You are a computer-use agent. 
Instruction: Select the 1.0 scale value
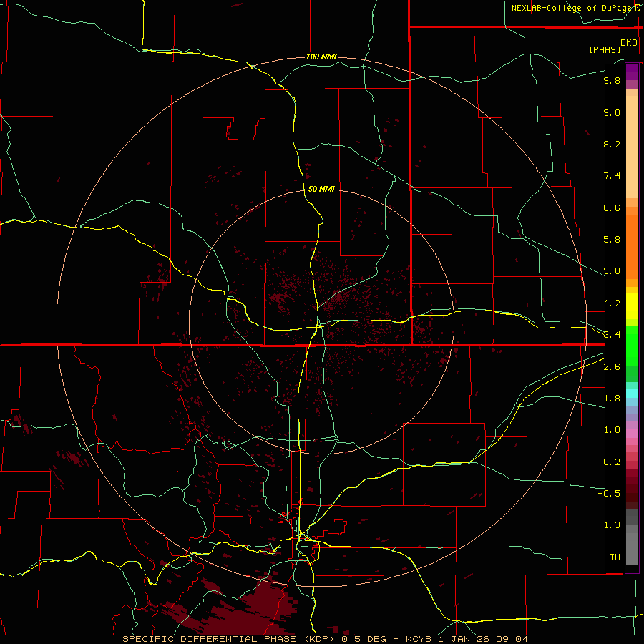(x=612, y=430)
